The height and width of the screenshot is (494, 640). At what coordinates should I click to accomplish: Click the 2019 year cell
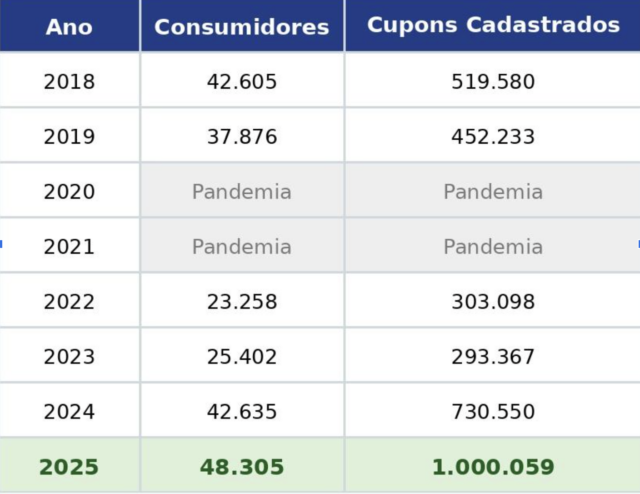tap(69, 137)
